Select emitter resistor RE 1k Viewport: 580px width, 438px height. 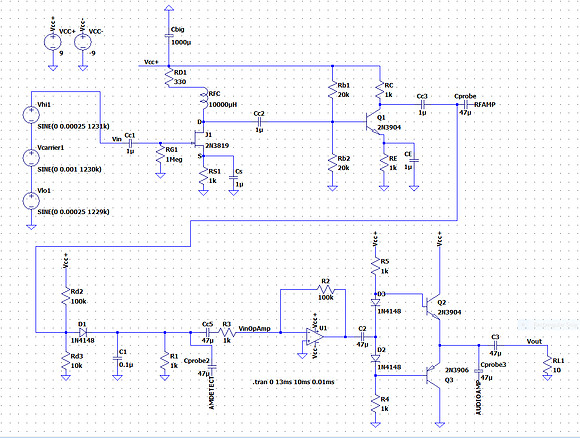coord(384,163)
